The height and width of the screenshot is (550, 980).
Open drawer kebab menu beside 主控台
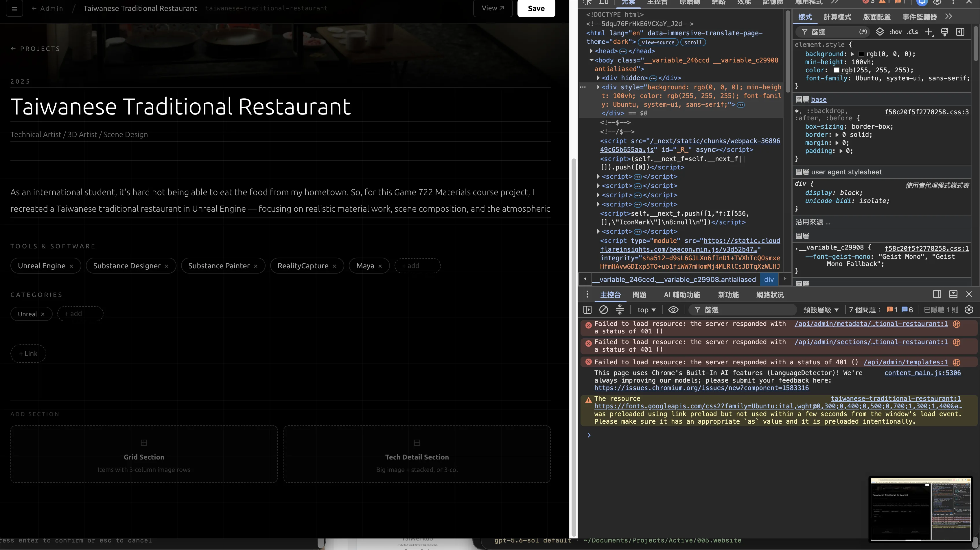tap(587, 294)
